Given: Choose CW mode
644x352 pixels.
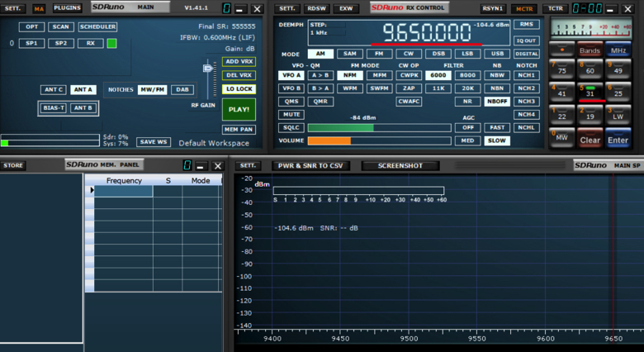Looking at the screenshot, I should point(408,54).
